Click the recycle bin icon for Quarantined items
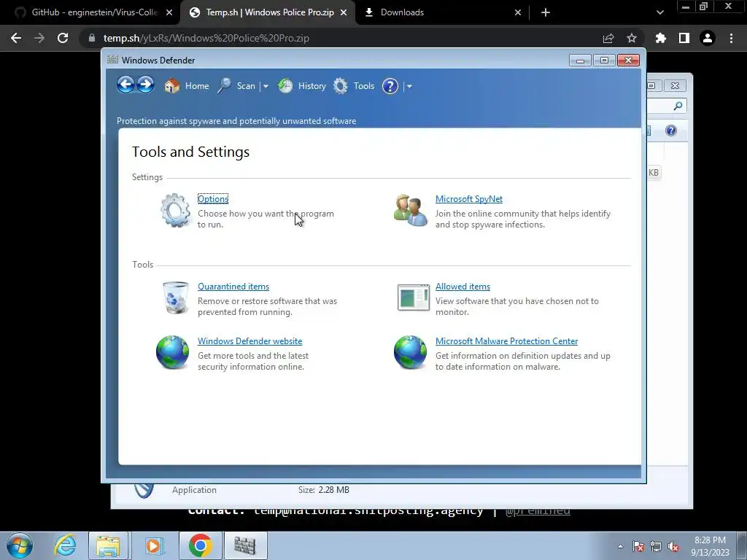The height and width of the screenshot is (560, 747). pos(175,297)
